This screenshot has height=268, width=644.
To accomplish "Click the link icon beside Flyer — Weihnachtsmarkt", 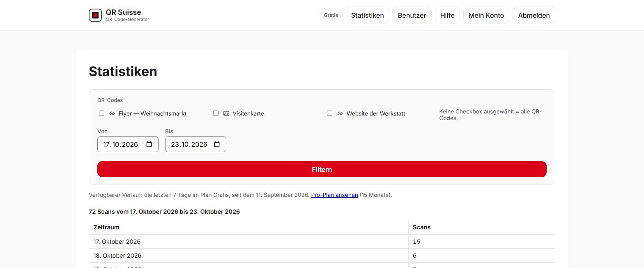I will [112, 113].
